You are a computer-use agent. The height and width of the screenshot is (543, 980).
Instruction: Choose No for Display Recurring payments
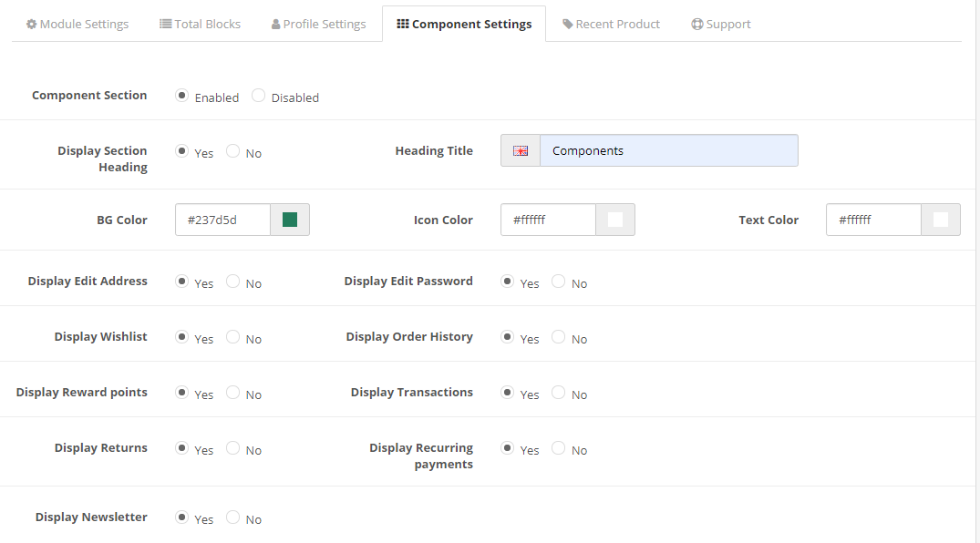(559, 448)
